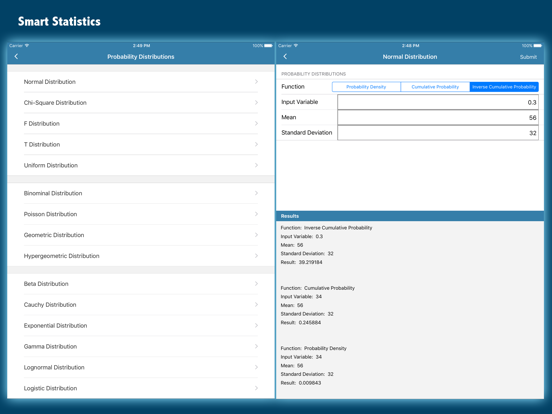Screen dimensions: 552x414
Task: Select Normal Distribution list item
Action: click(x=141, y=82)
